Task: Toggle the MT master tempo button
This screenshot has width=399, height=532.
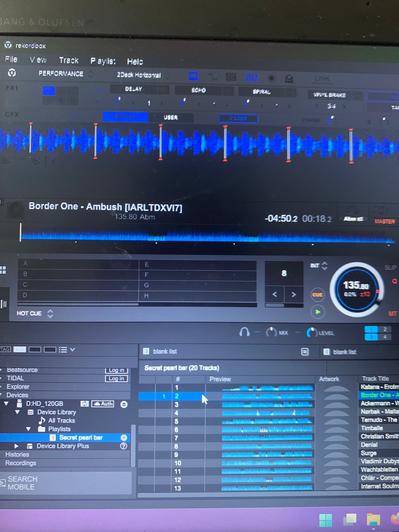Action: coord(392,314)
